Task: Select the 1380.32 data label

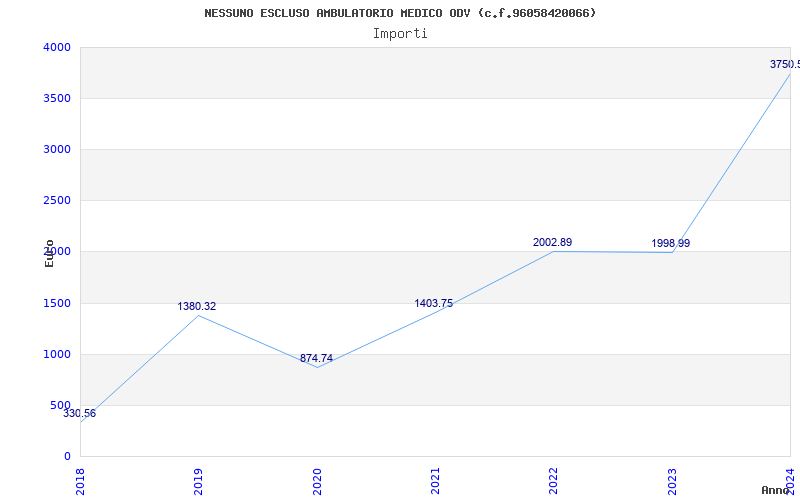Action: tap(197, 306)
